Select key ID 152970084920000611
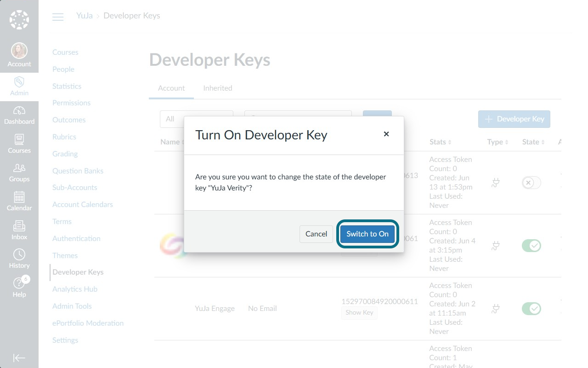The width and height of the screenshot is (588, 368). pos(379,301)
